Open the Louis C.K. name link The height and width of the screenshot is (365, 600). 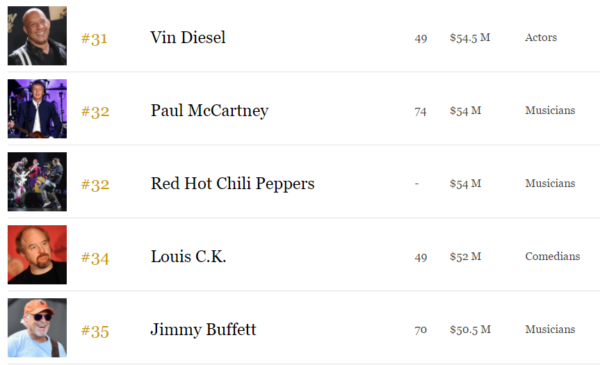pyautogui.click(x=188, y=256)
